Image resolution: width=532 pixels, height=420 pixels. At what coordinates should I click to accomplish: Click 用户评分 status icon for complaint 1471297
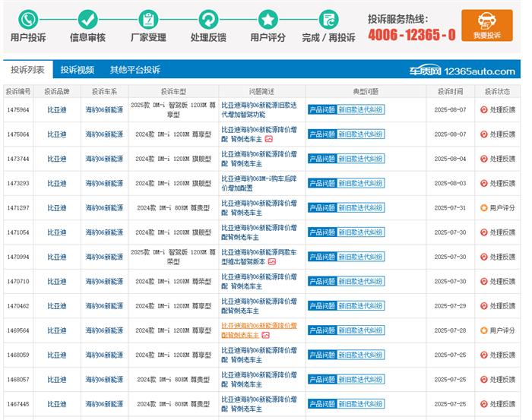(484, 208)
